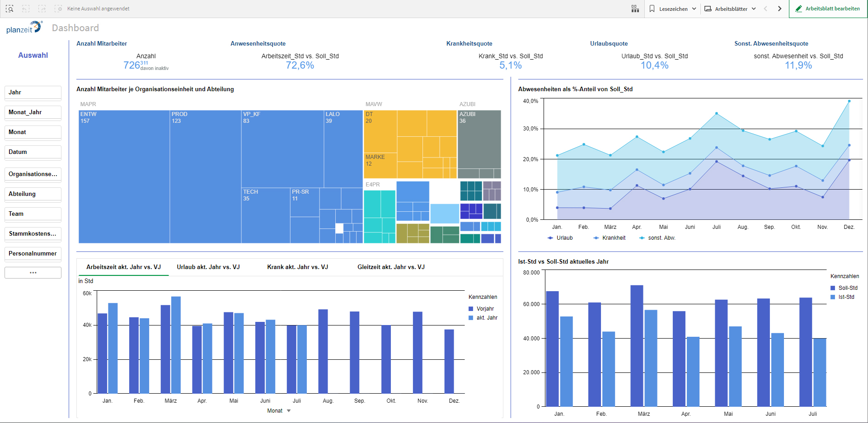
Task: Click the step back selection icon
Action: click(x=26, y=9)
